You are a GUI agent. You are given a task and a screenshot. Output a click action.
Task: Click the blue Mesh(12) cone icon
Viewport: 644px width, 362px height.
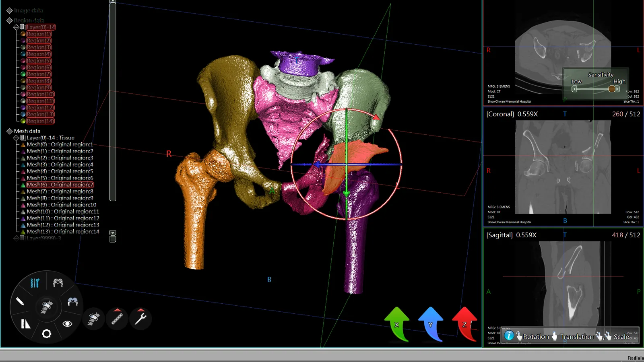coord(23,225)
